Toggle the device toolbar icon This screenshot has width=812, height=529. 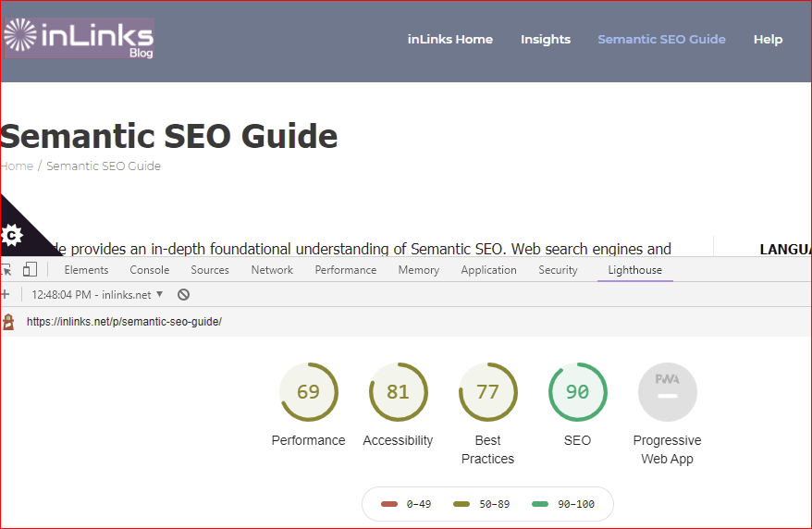(30, 270)
